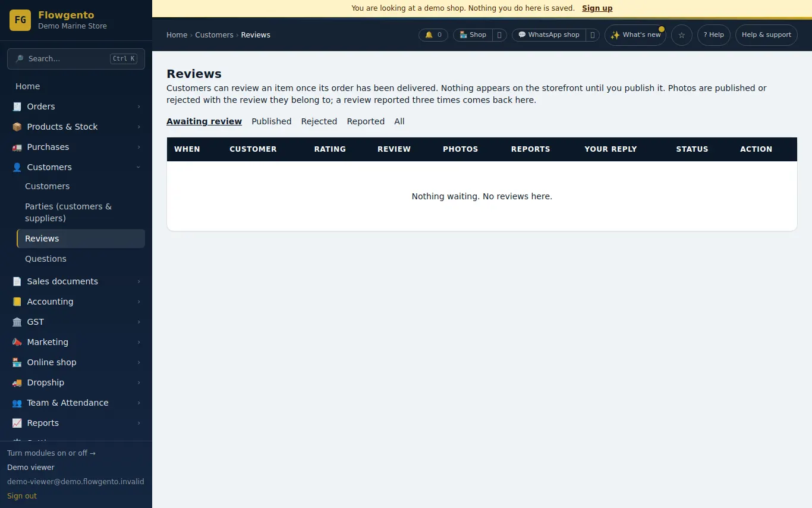Screen dimensions: 812x508
Task: Click the small icon button beside WhatsApp shop
Action: 593,35
